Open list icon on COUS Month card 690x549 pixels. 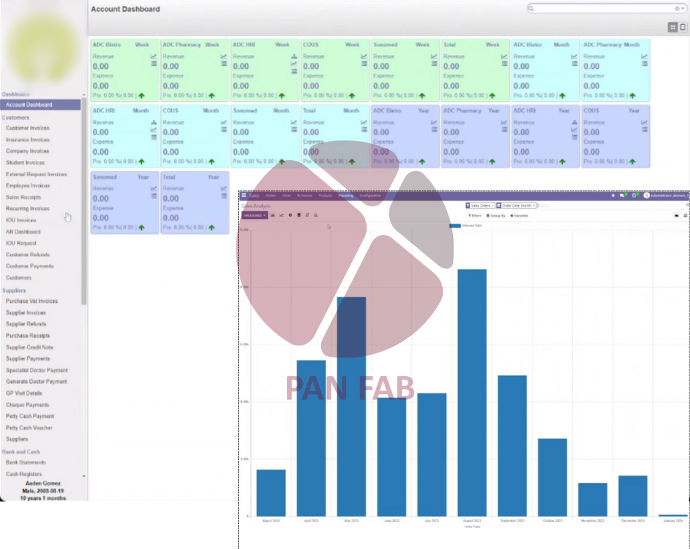tap(224, 130)
